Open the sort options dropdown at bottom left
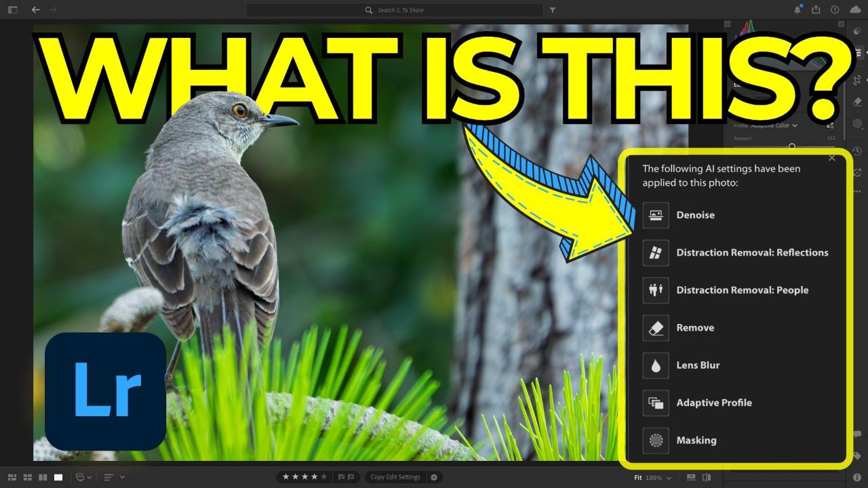 [x=122, y=477]
